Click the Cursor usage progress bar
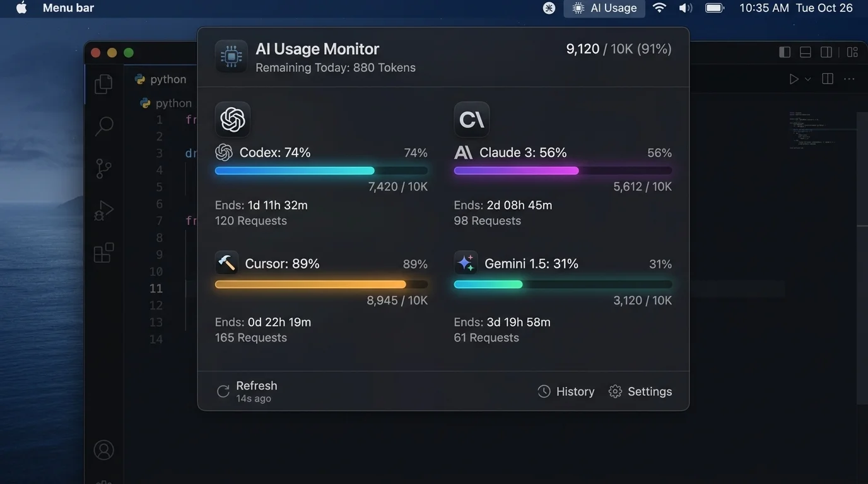 [x=321, y=284]
